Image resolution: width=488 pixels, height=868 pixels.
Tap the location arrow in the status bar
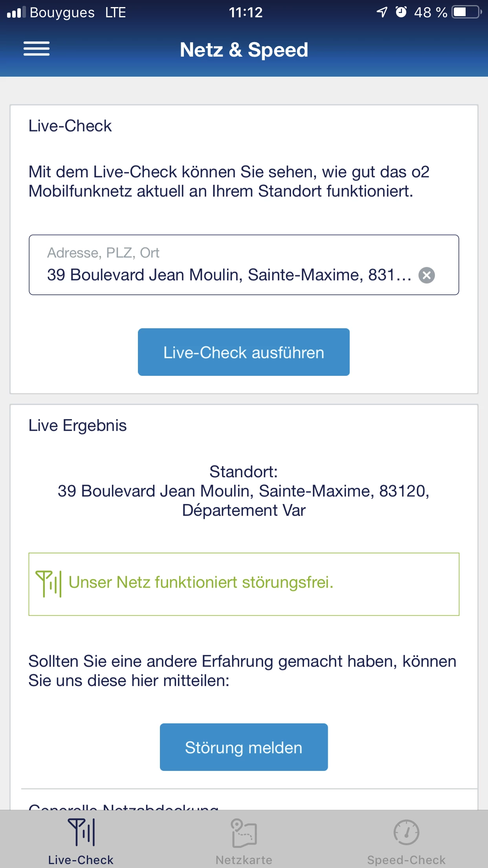[382, 12]
